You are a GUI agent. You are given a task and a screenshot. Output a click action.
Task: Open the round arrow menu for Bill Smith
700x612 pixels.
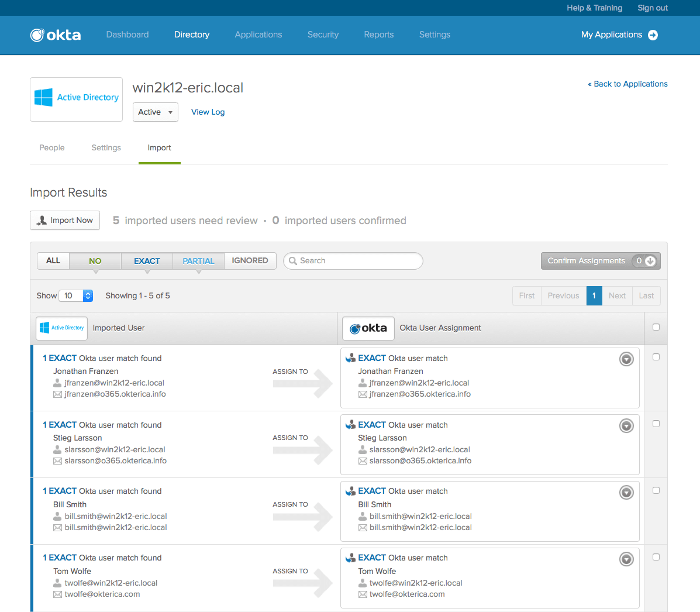(x=626, y=493)
